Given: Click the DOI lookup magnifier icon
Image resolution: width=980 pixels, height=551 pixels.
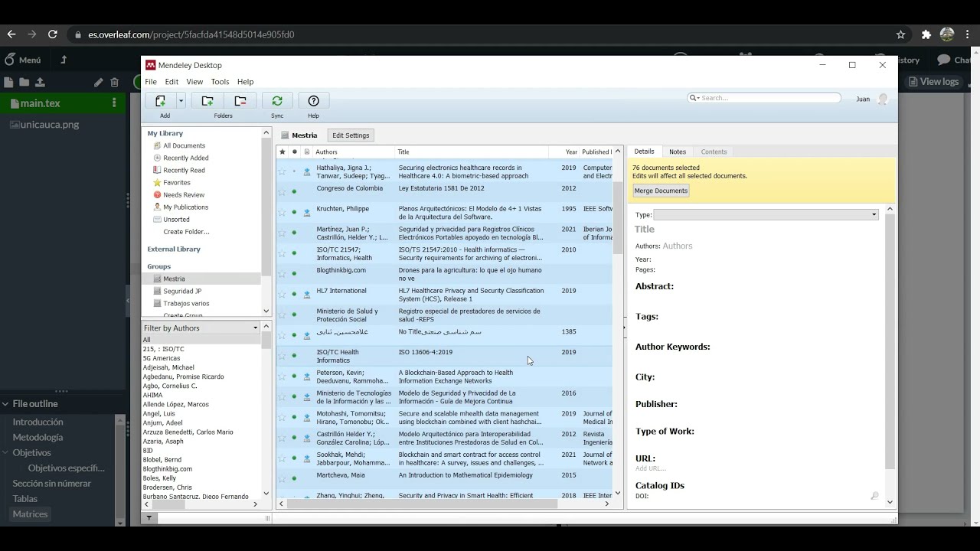Looking at the screenshot, I should click(x=874, y=496).
